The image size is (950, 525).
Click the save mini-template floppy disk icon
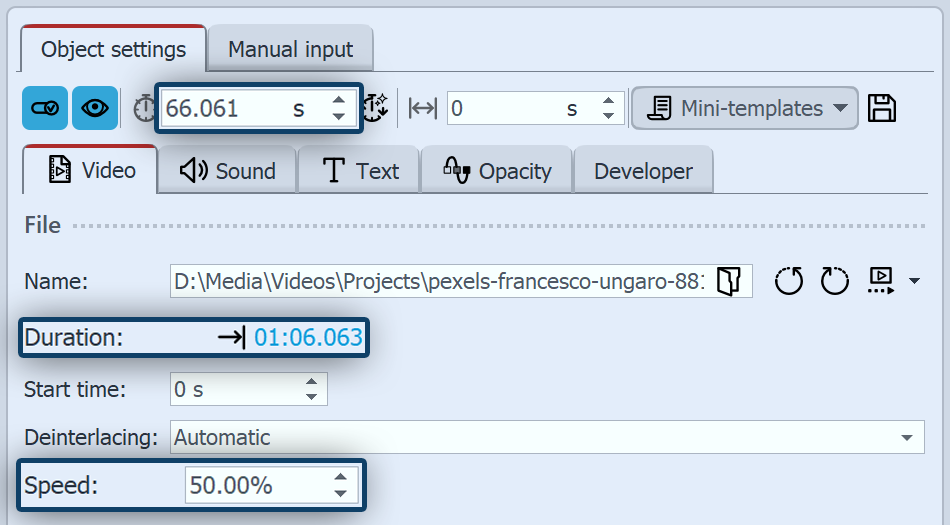coord(881,108)
